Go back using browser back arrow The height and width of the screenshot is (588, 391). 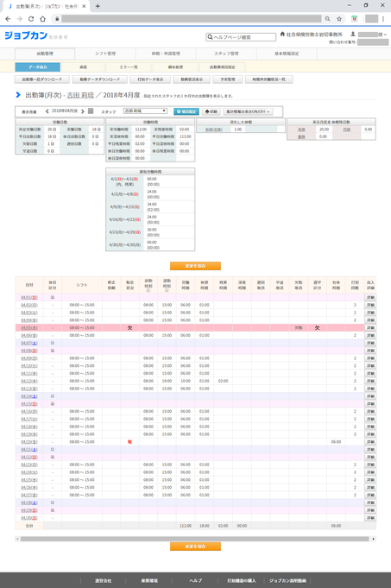[x=8, y=19]
